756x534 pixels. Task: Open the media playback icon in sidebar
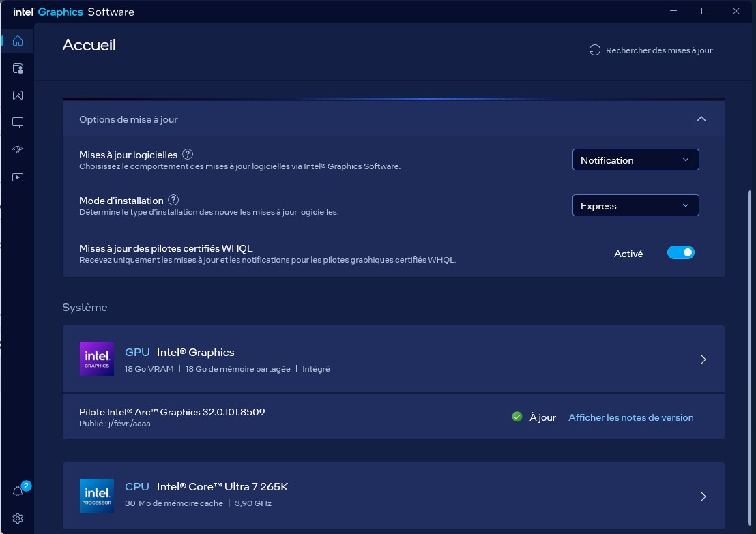pyautogui.click(x=18, y=177)
